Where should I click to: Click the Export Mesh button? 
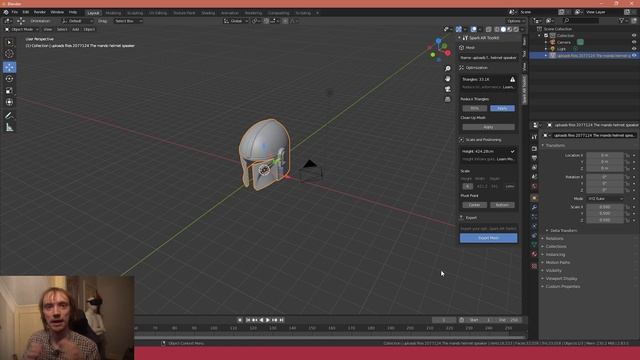[x=488, y=238]
